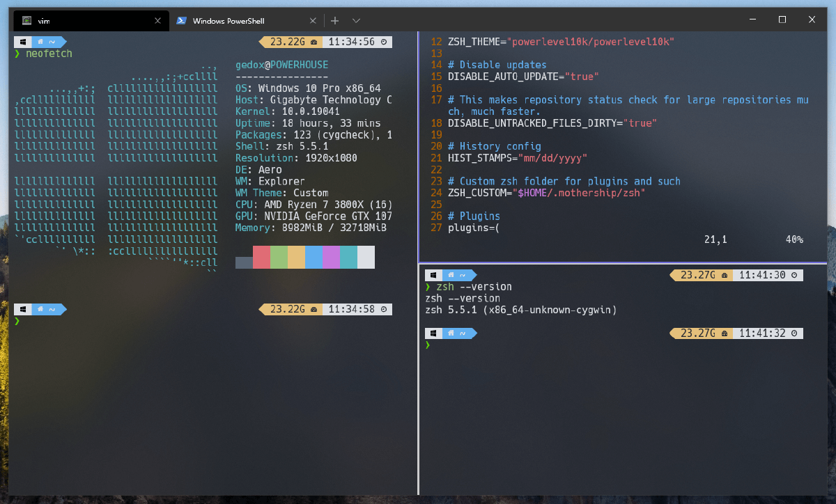
Task: Click the RAM icon beside 23.22G at 11:34:56
Action: [x=314, y=42]
